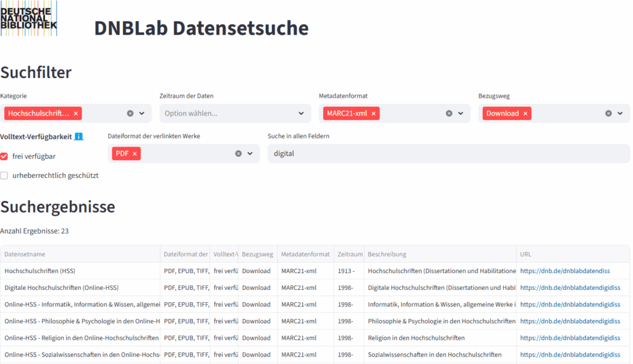Enable urheberrechtlich geschützt checkbox
This screenshot has height=364, width=633.
pos(4,176)
